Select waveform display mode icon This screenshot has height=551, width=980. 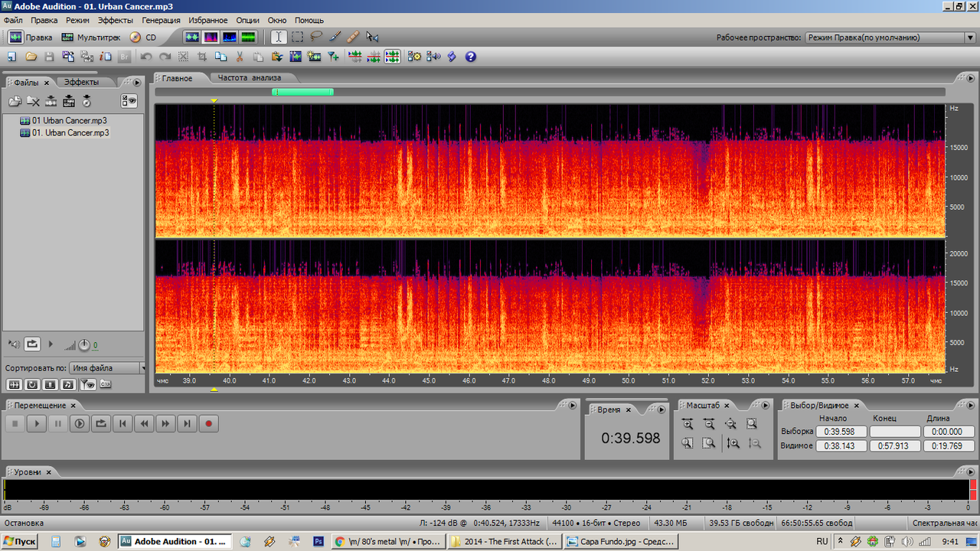pyautogui.click(x=191, y=37)
